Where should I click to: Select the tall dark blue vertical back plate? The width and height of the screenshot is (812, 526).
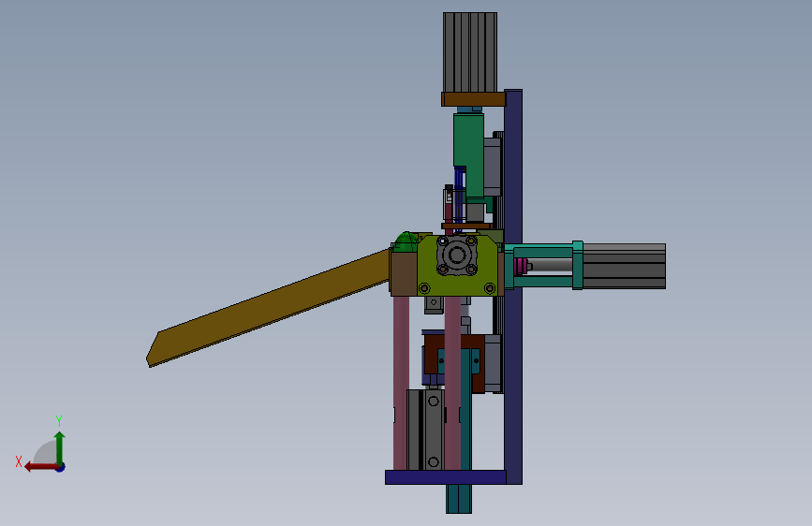513,286
